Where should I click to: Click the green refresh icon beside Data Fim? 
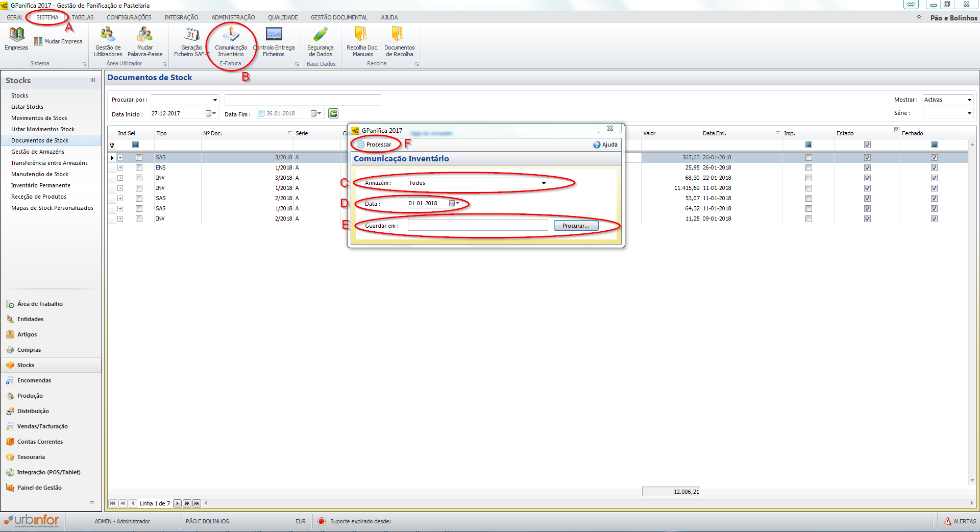(333, 113)
